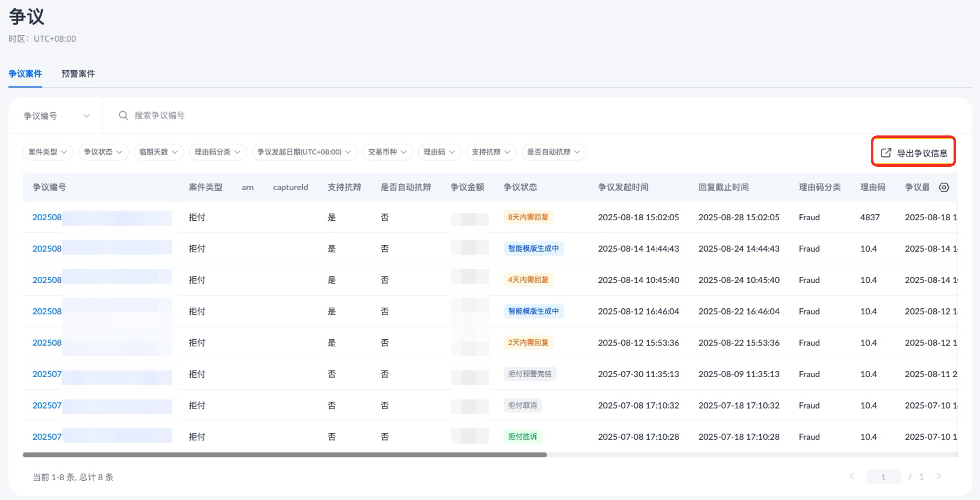Click the page number input box
The width and height of the screenshot is (980, 500).
pyautogui.click(x=883, y=477)
